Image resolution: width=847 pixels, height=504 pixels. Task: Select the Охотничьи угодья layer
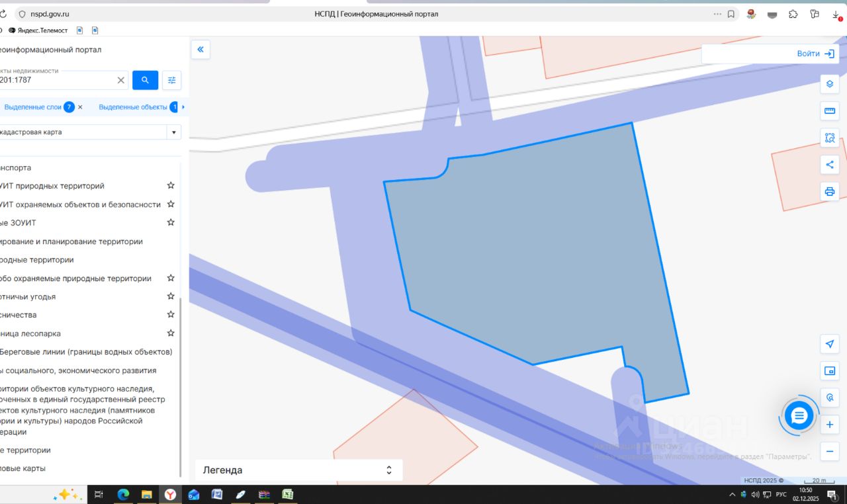(x=28, y=297)
